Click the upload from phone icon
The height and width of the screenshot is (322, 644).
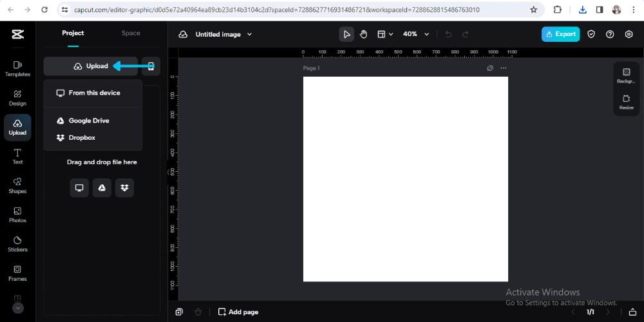pos(151,66)
